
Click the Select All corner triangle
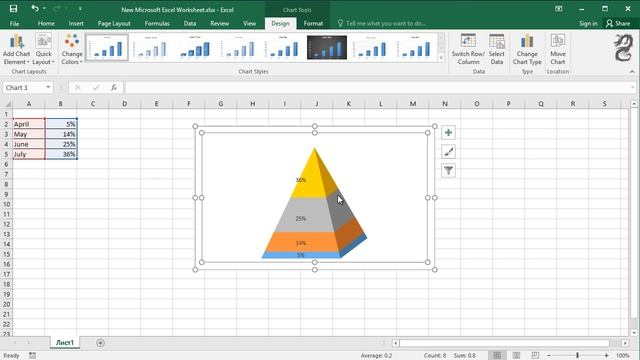coord(7,104)
